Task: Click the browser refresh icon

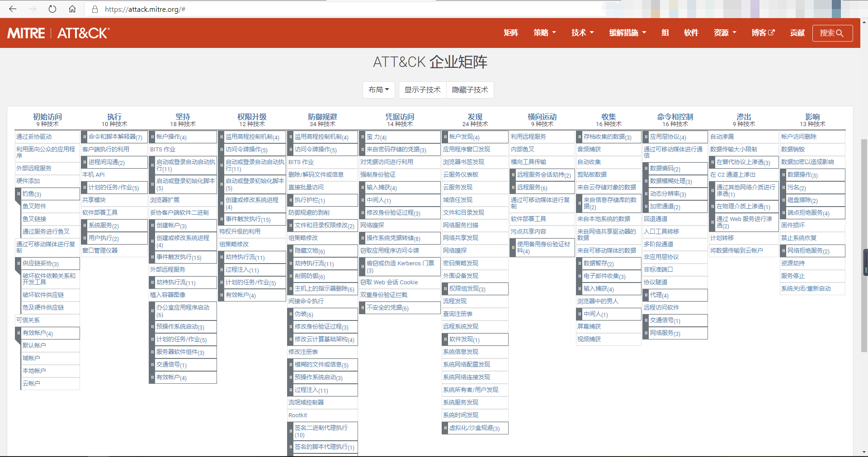Action: pos(52,9)
